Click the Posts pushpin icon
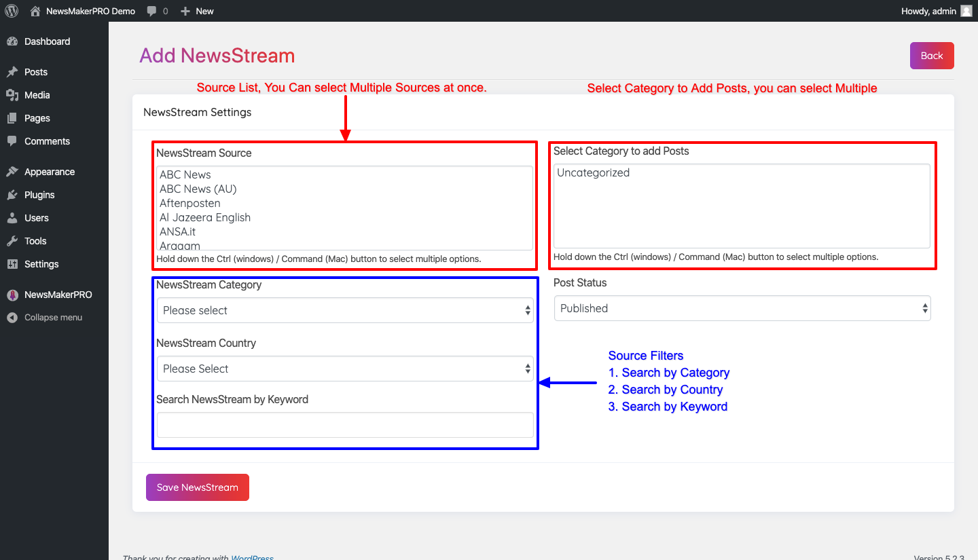The width and height of the screenshot is (978, 560). [12, 72]
